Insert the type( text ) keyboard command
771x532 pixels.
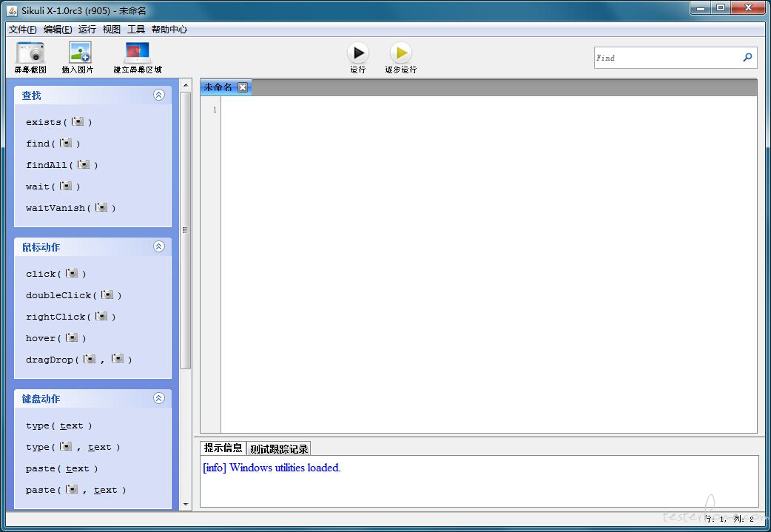(x=58, y=425)
